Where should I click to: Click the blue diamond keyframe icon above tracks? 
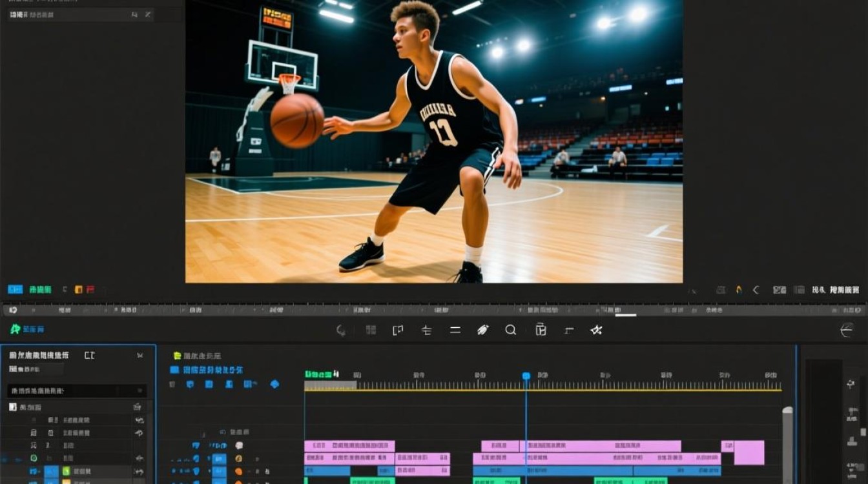274,384
